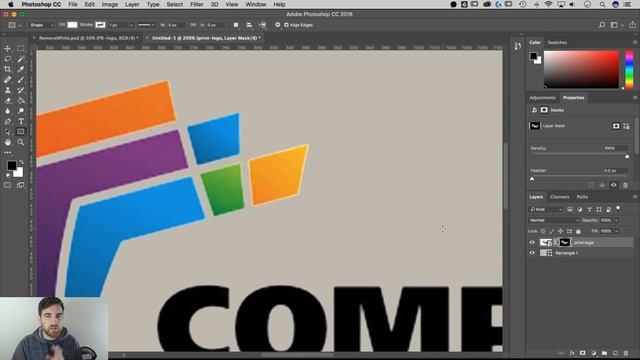Switch to the Adjustments tab
Viewport: 640px width, 360px height.
coord(542,98)
